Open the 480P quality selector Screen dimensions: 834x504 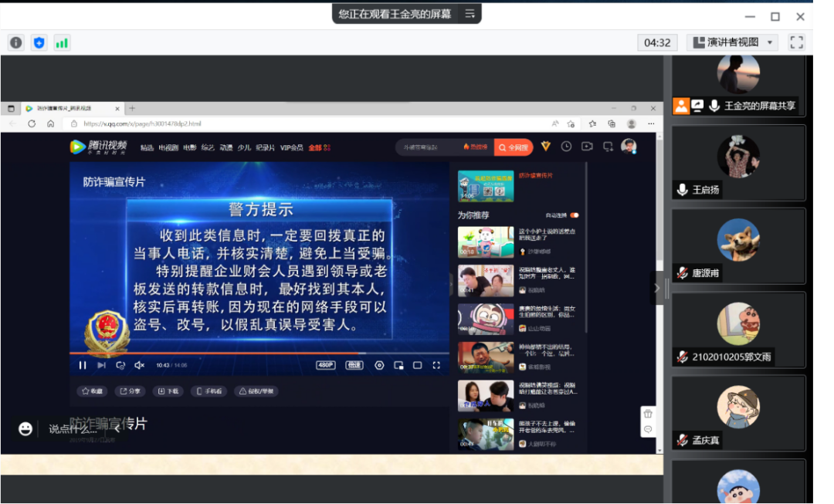[326, 365]
